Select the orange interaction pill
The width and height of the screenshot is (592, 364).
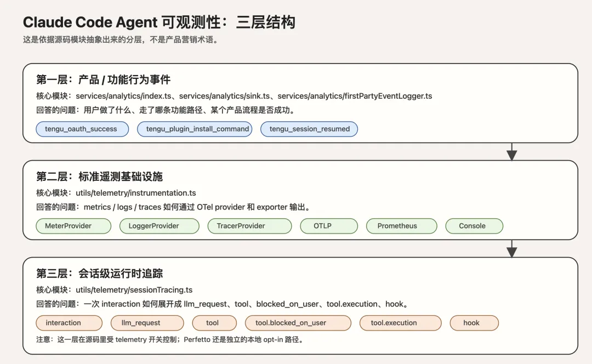click(x=69, y=323)
